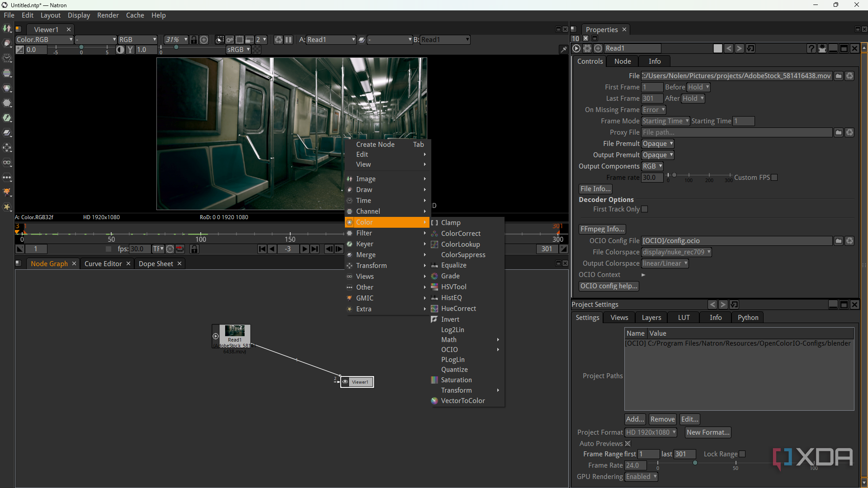Enable the Lock Range checkbox
Viewport: 868px width, 488px height.
[742, 454]
